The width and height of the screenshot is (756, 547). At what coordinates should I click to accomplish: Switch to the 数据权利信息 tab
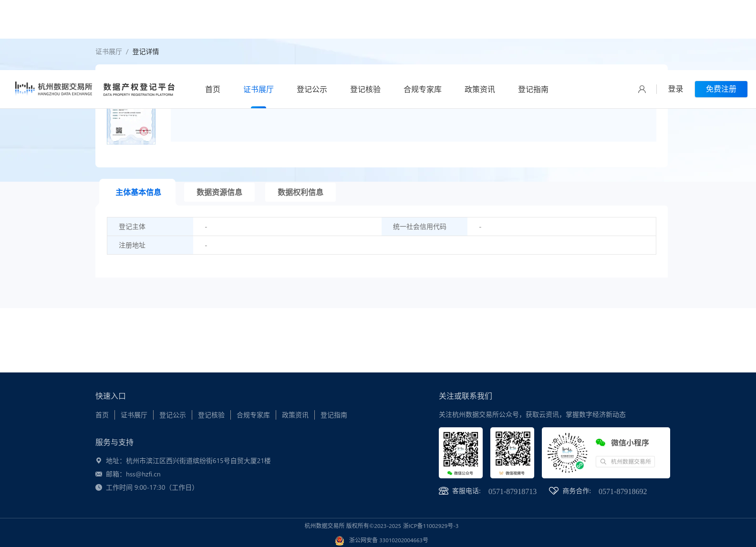click(300, 192)
